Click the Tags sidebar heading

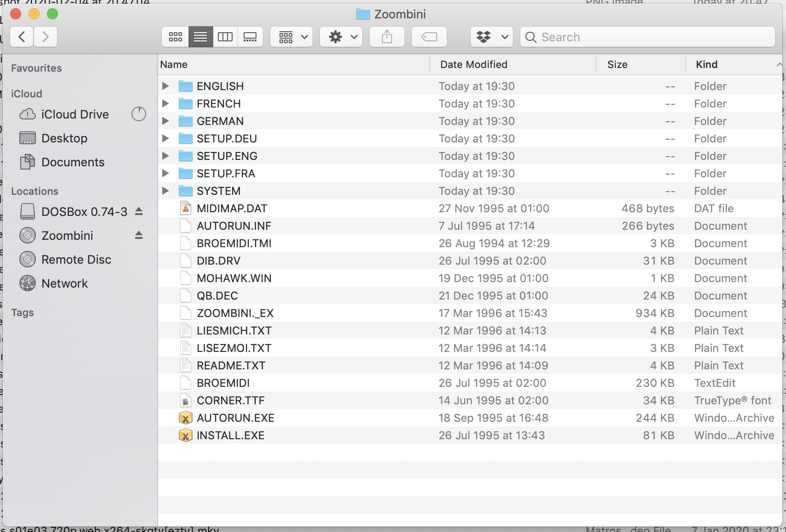tap(22, 312)
